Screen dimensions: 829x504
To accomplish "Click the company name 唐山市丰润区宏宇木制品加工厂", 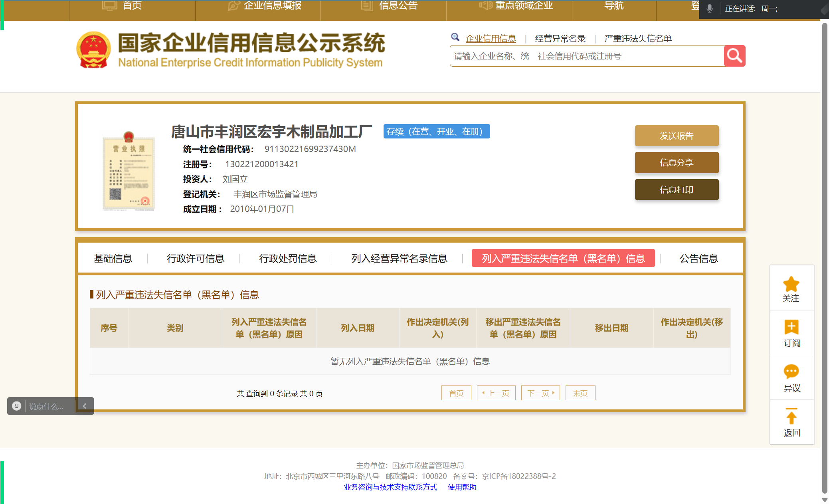I will tap(271, 131).
